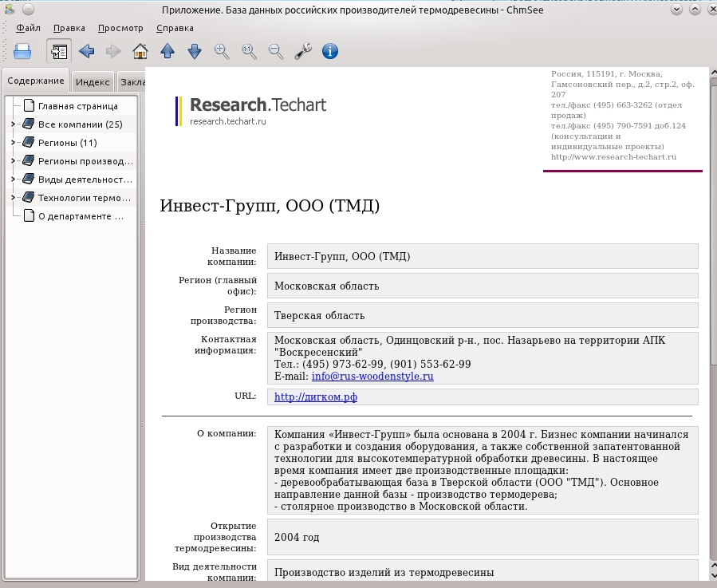Go back with the left arrow

point(86,51)
